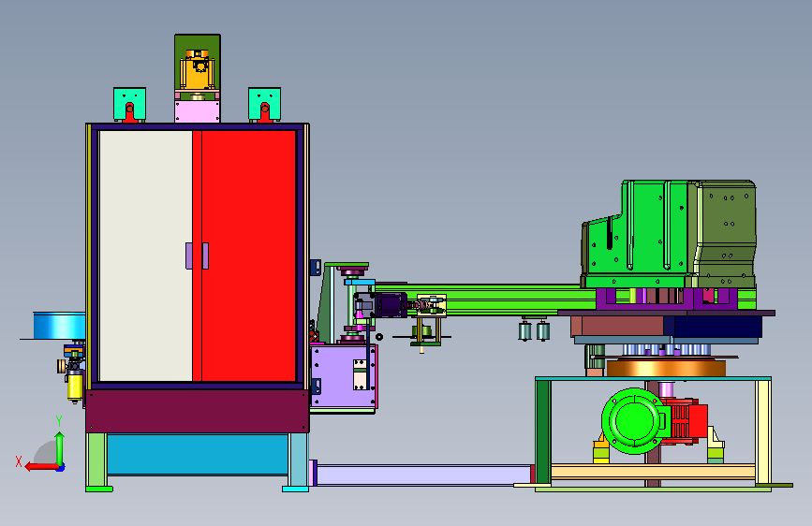Screen dimensions: 812x526
Task: Select the right purple door handle
Action: [x=206, y=256]
